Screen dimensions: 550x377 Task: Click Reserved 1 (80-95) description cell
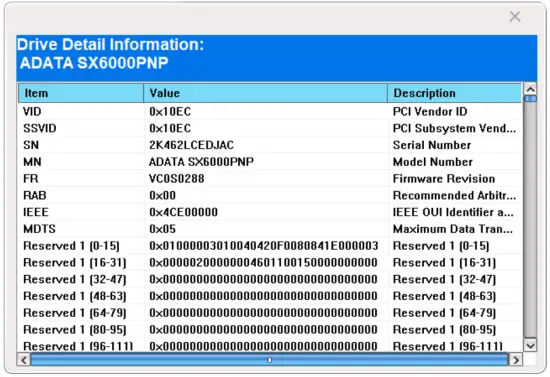click(x=444, y=330)
